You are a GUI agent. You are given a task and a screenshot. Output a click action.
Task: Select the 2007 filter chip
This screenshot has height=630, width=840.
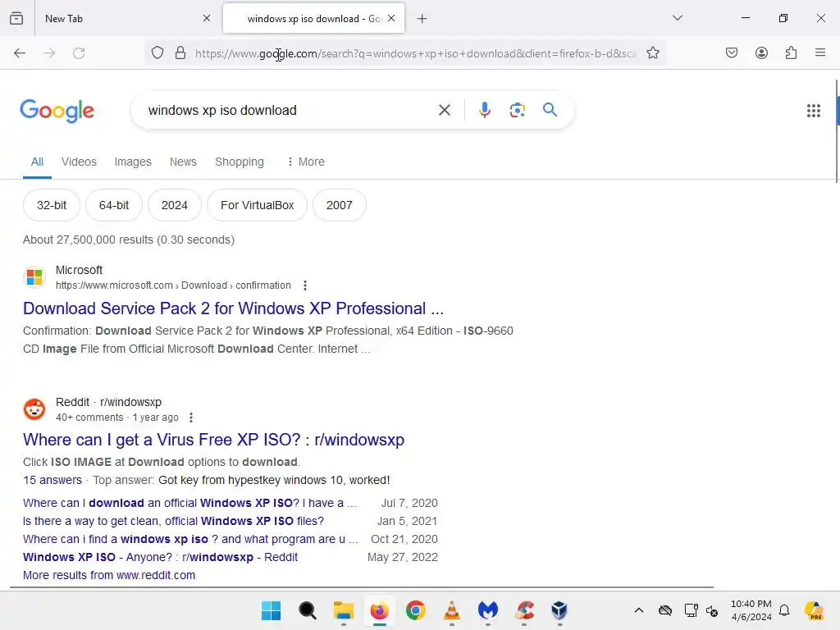339,205
